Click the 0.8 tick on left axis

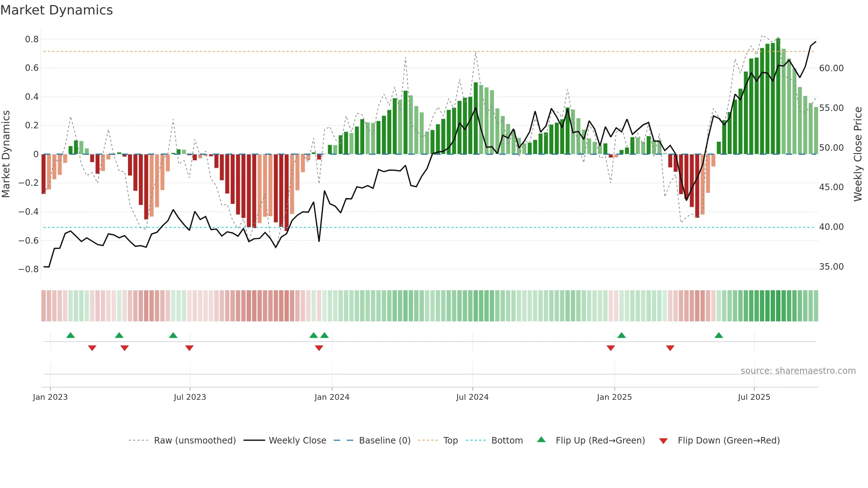click(32, 39)
